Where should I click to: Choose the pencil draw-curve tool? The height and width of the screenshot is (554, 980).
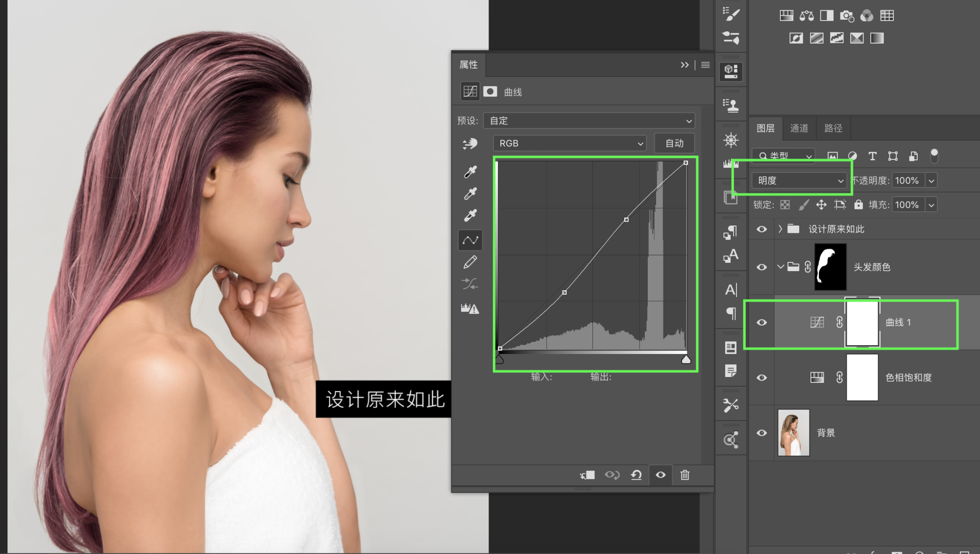tap(470, 262)
